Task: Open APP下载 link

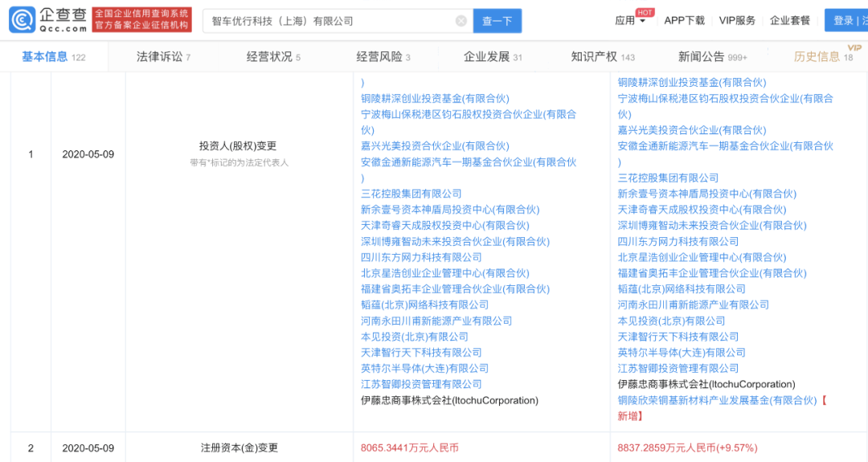Action: point(684,20)
